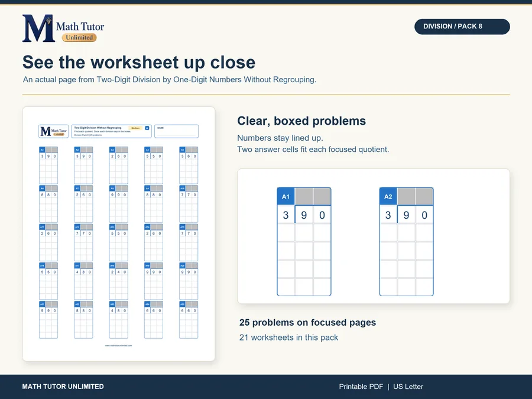The image size is (532, 399).
Task: Click problem A13 on the worksheet page
Action: (118, 242)
